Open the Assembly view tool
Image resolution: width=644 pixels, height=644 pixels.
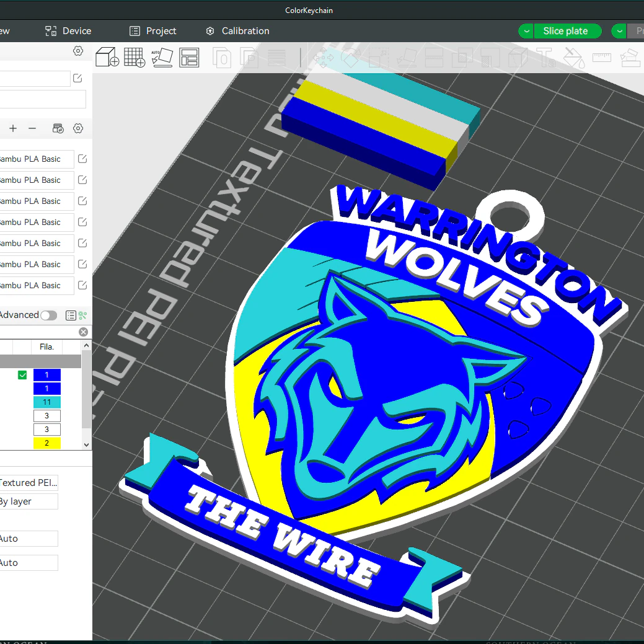[x=630, y=57]
